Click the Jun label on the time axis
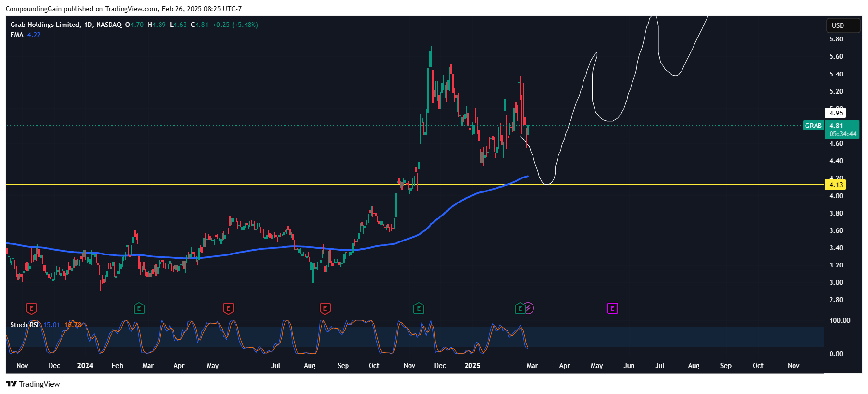Viewport: 868px width, 394px height. (x=629, y=366)
